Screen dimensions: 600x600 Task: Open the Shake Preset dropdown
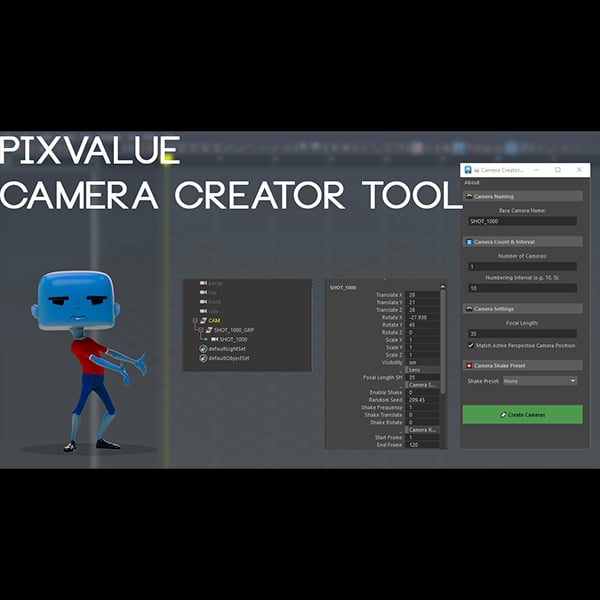coord(540,381)
